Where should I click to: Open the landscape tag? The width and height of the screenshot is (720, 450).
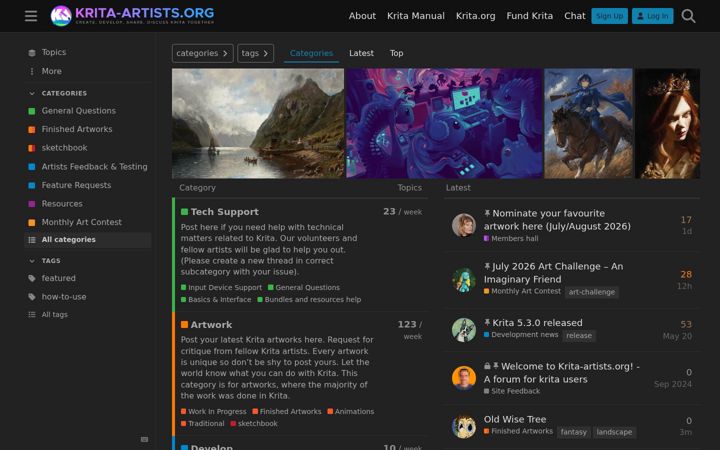[614, 432]
